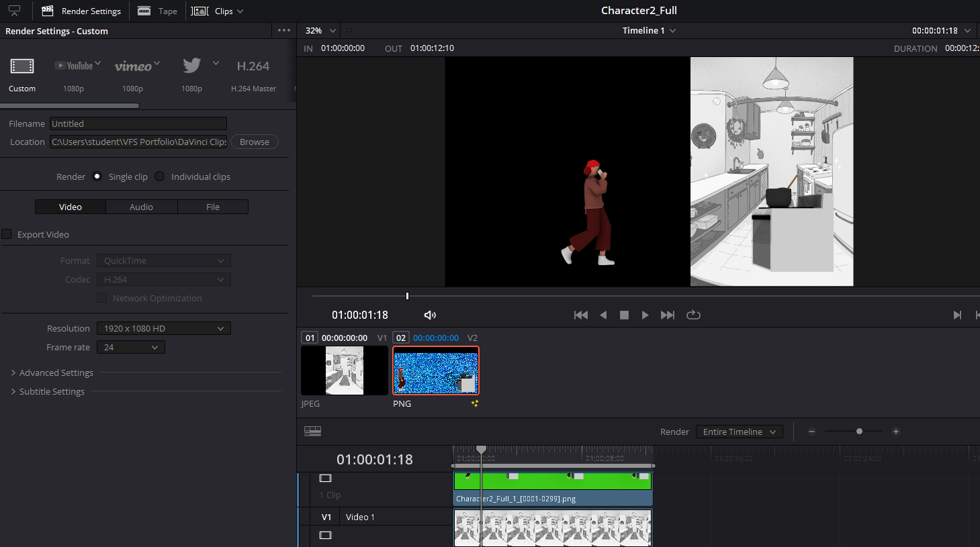
Task: Select the H.264 Master preset
Action: [x=253, y=74]
